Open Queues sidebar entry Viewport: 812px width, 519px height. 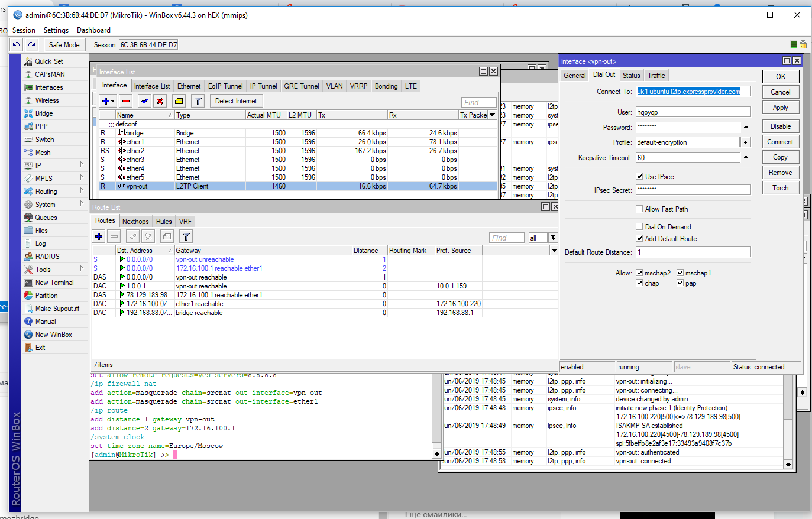coord(46,218)
